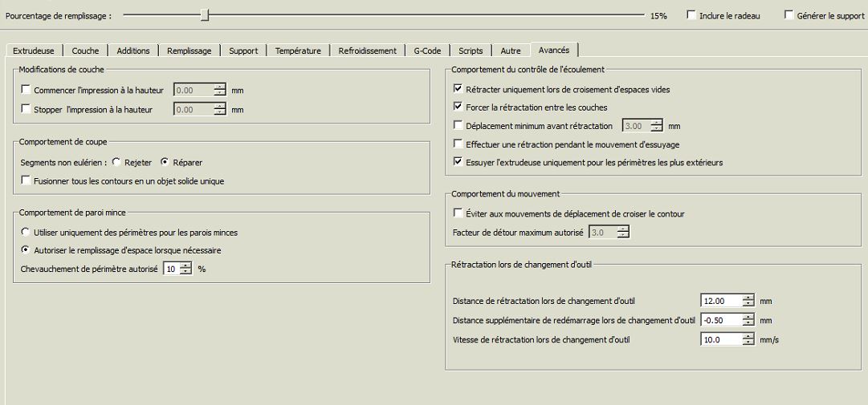Screen dimensions: 868x405
Task: Enable Inclure le radeau checkbox
Action: 691,15
